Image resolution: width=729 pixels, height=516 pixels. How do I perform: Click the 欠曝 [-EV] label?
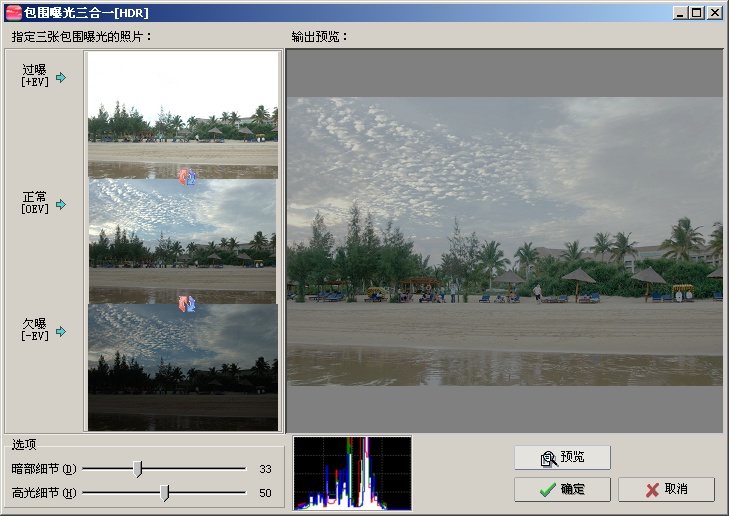(35, 330)
